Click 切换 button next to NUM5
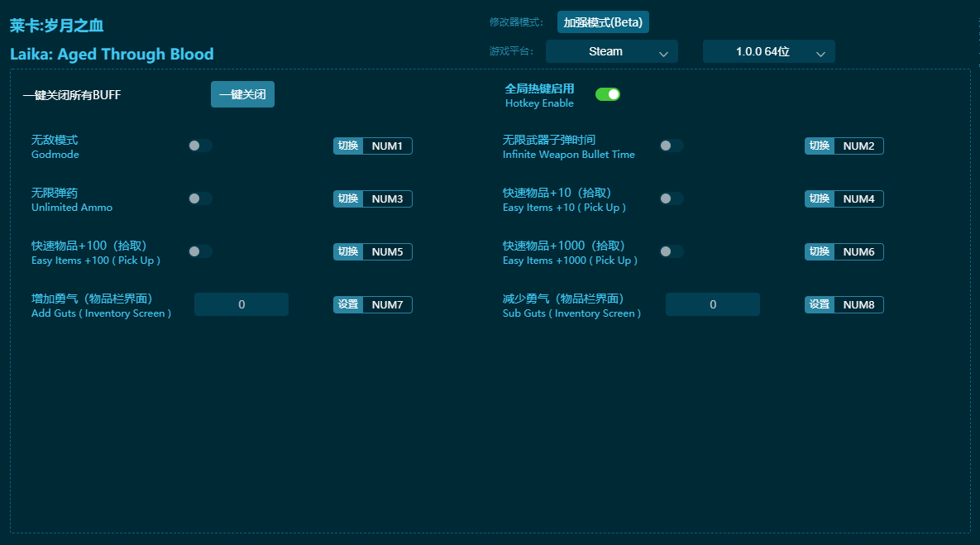980x545 pixels. (348, 252)
